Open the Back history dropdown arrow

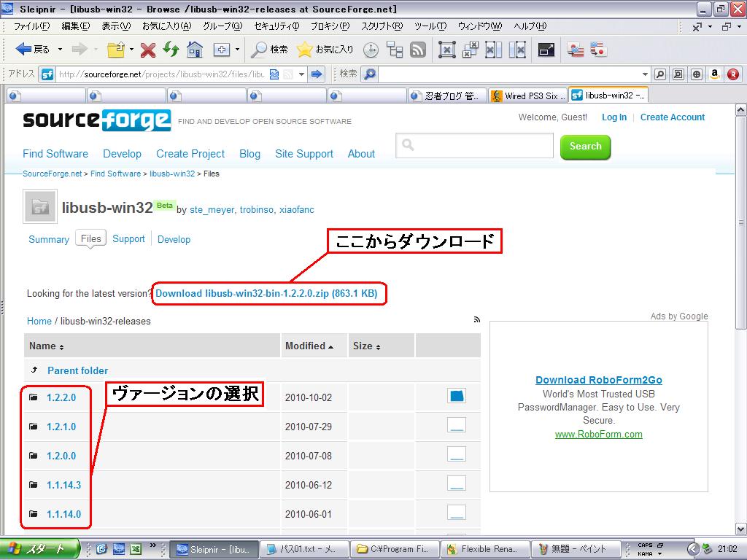(60, 49)
